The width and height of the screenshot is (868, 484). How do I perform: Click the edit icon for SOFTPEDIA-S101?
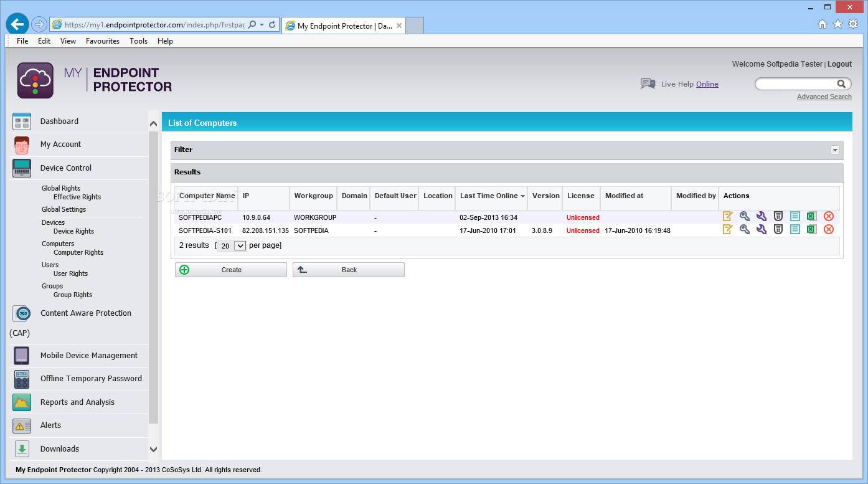click(x=728, y=229)
